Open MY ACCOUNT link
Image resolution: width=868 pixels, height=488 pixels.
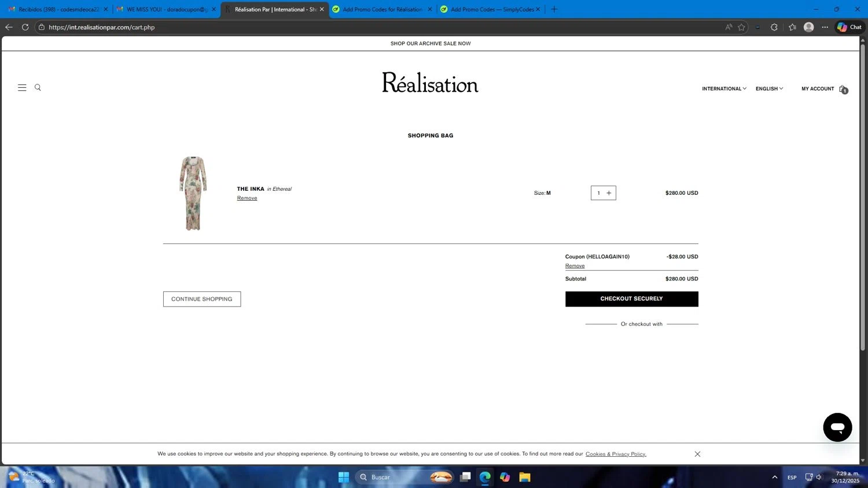coord(818,89)
